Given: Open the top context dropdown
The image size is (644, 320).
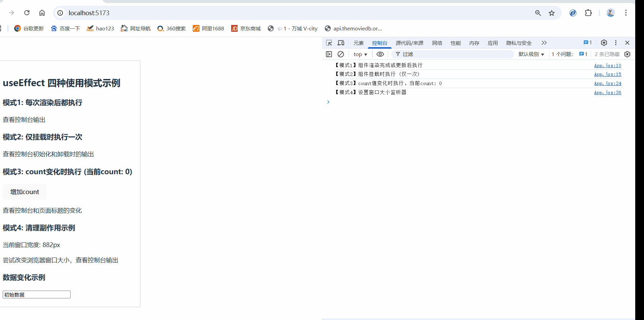Looking at the screenshot, I should point(360,54).
